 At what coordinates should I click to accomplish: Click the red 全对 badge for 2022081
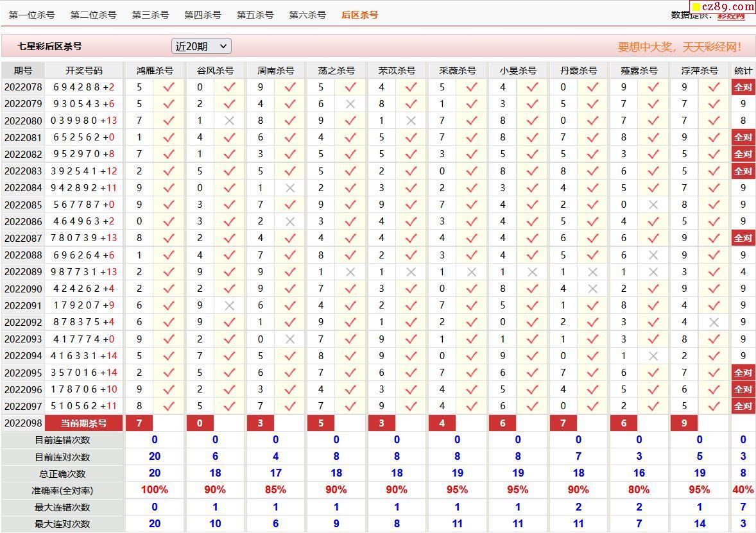(x=743, y=138)
